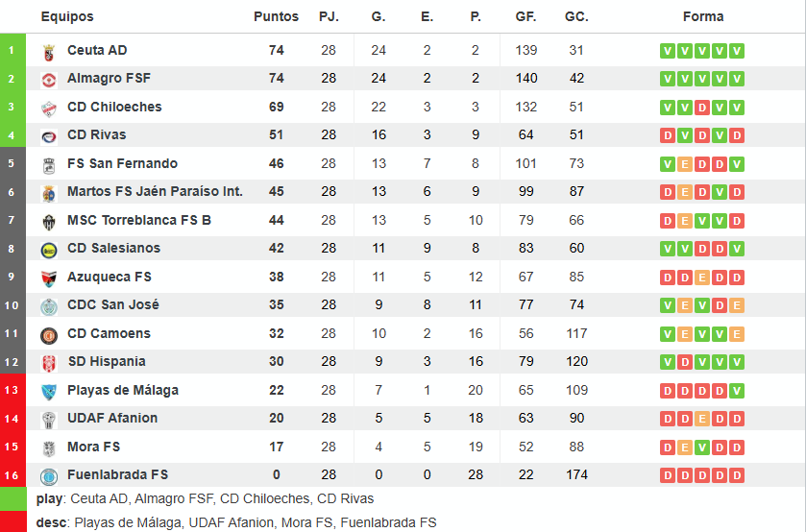
Task: Click the Almagro FSF team crest
Action: click(49, 81)
